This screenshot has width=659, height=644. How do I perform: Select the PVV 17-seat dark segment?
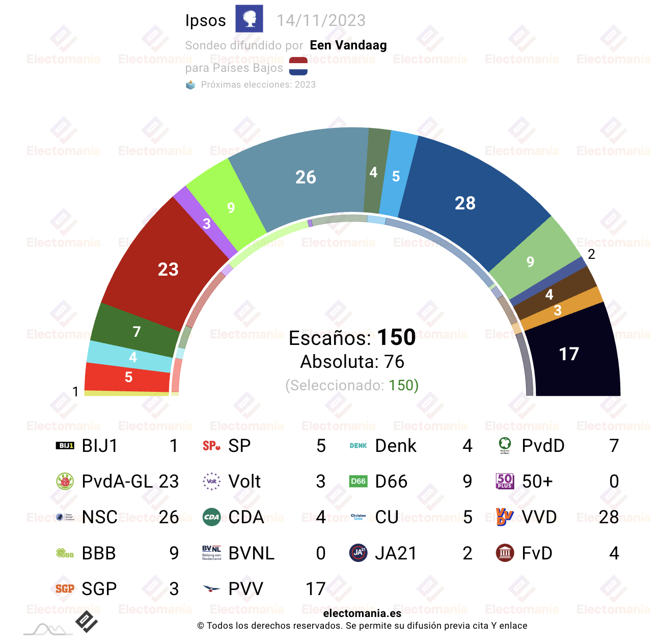point(569,354)
